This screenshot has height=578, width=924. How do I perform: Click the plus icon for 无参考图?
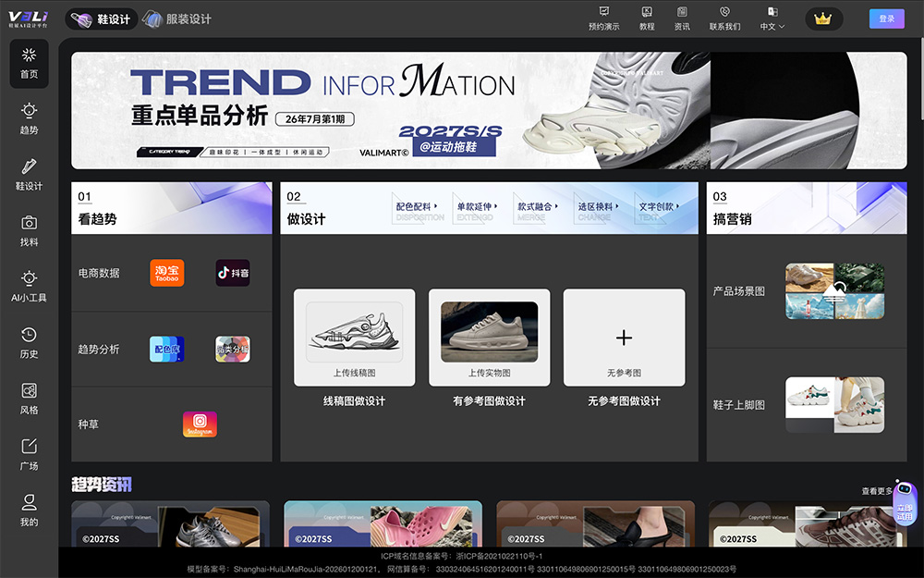coord(624,338)
